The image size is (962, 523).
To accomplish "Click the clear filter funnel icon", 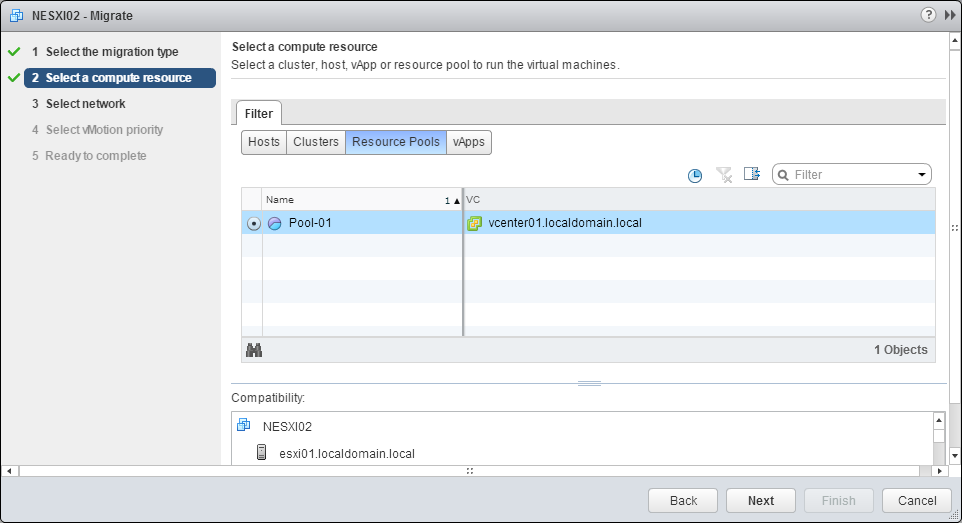I will [x=724, y=175].
